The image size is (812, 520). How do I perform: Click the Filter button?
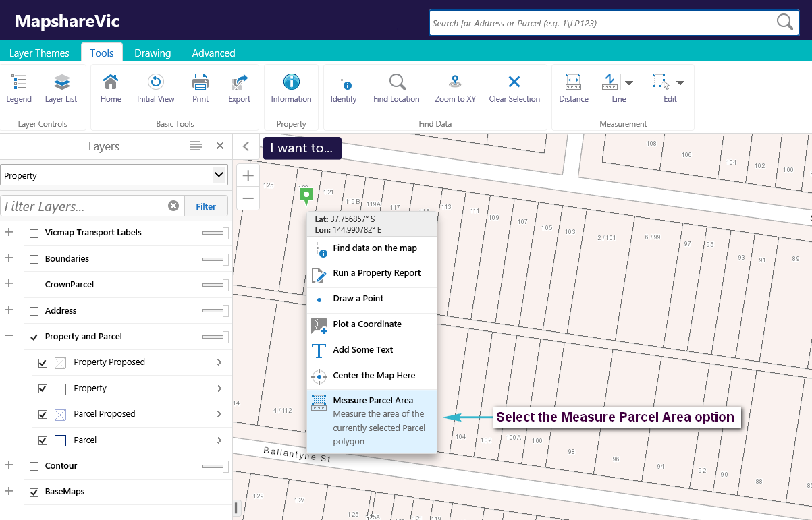click(x=206, y=206)
